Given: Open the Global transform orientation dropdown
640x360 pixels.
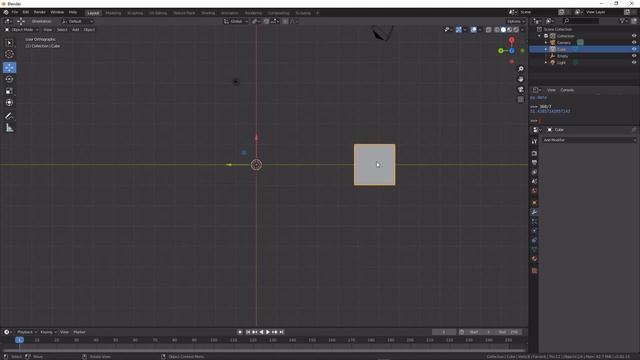Looking at the screenshot, I should (236, 21).
